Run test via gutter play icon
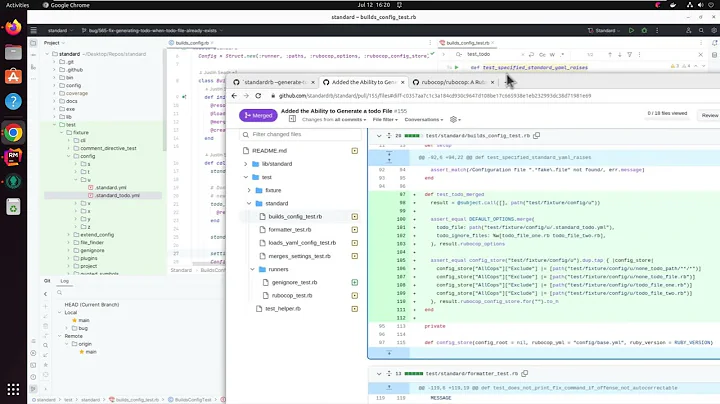The height and width of the screenshot is (404, 720). [x=456, y=67]
